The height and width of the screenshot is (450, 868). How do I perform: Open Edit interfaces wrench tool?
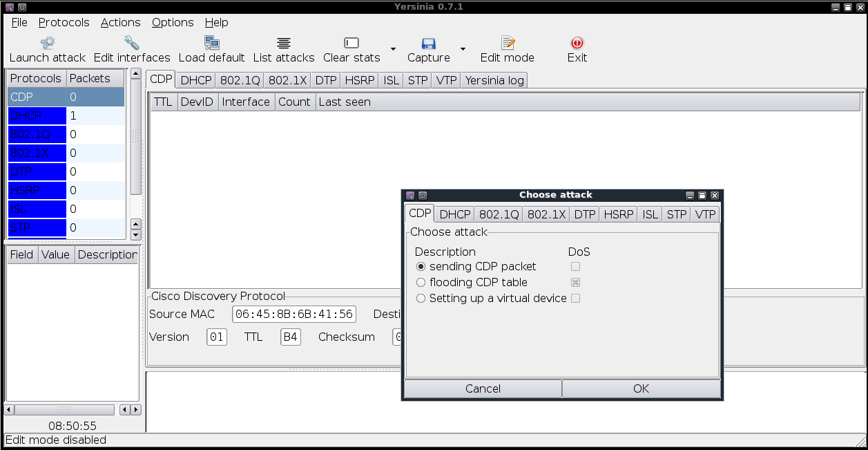pyautogui.click(x=132, y=43)
